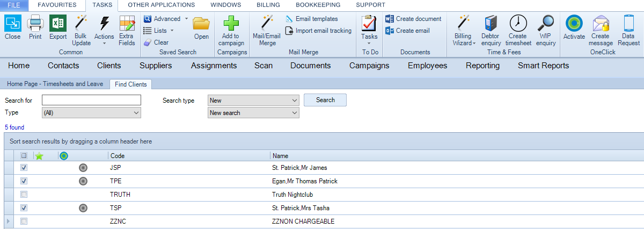Open OneClick Data Request
This screenshot has width=644, height=229.
tap(628, 30)
